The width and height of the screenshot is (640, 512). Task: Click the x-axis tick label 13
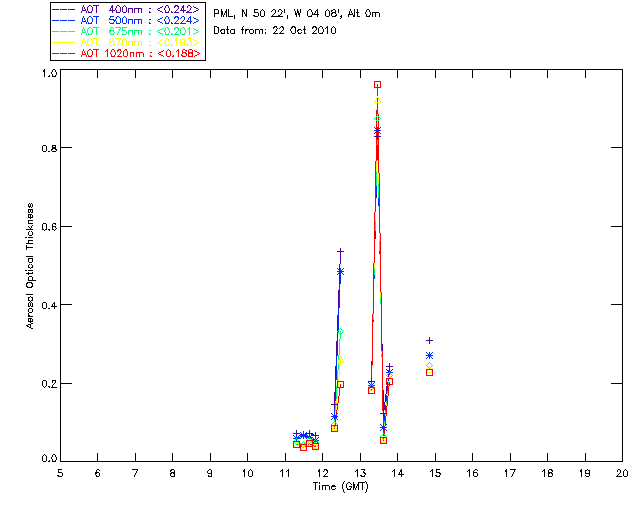(360, 473)
